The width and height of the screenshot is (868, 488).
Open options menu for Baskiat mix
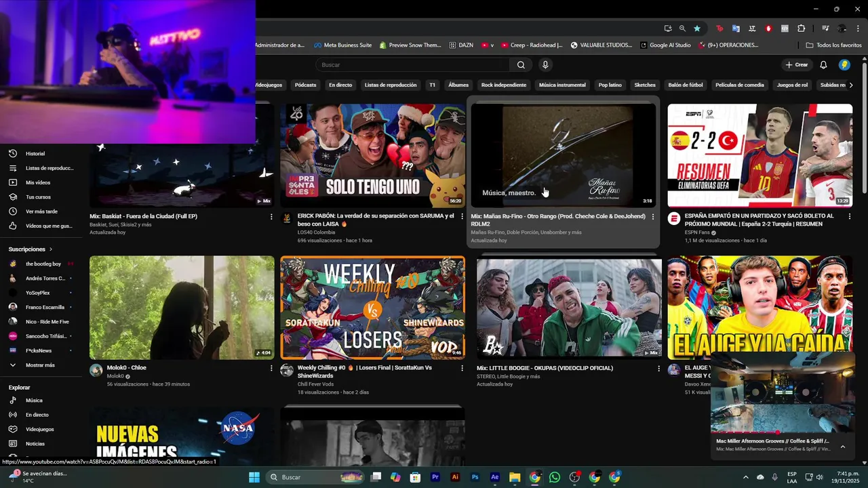[x=271, y=217]
